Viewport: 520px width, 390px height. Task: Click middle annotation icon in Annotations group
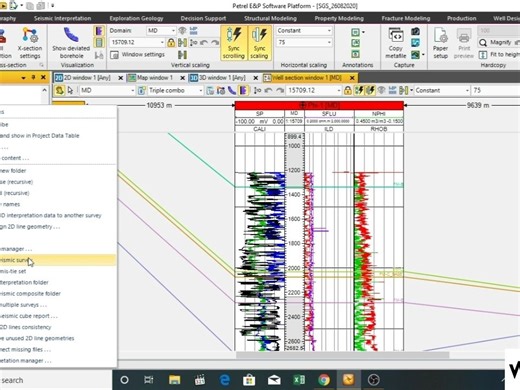pos(355,43)
